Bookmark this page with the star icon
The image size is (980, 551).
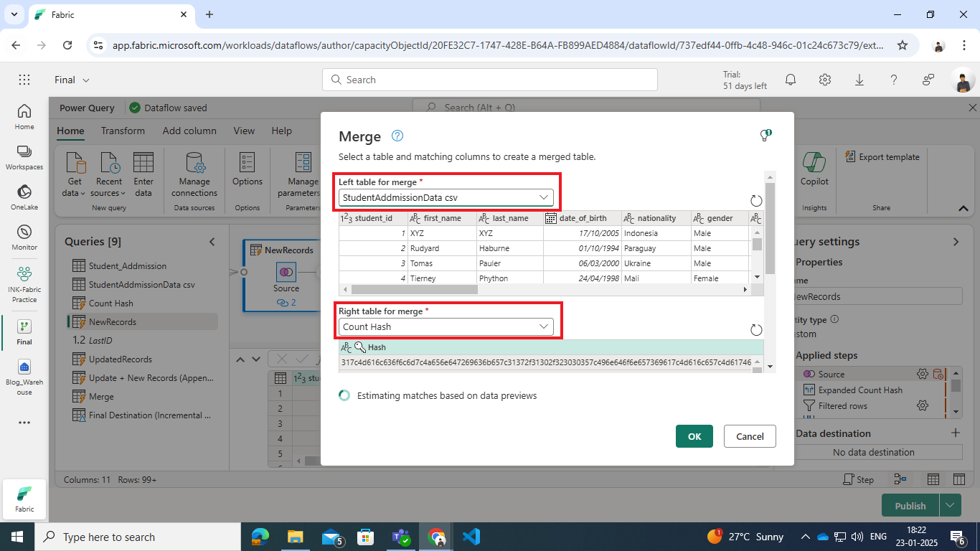click(903, 44)
